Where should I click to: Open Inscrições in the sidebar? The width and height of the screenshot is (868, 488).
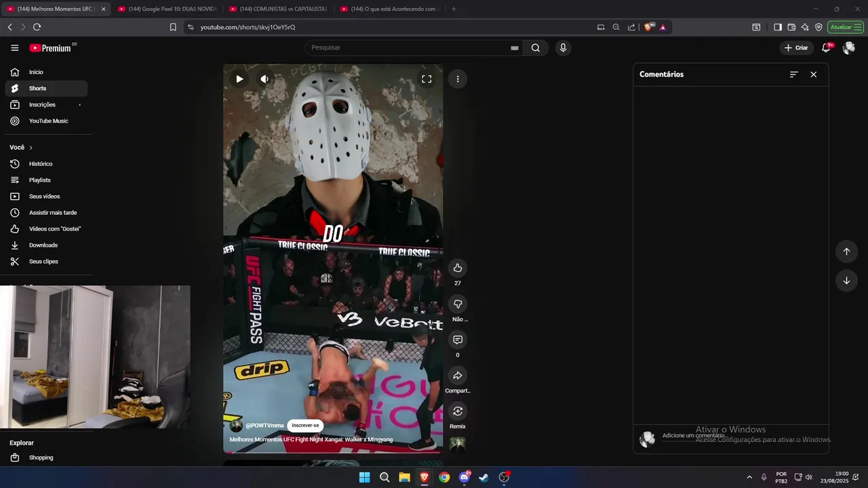tap(46, 104)
